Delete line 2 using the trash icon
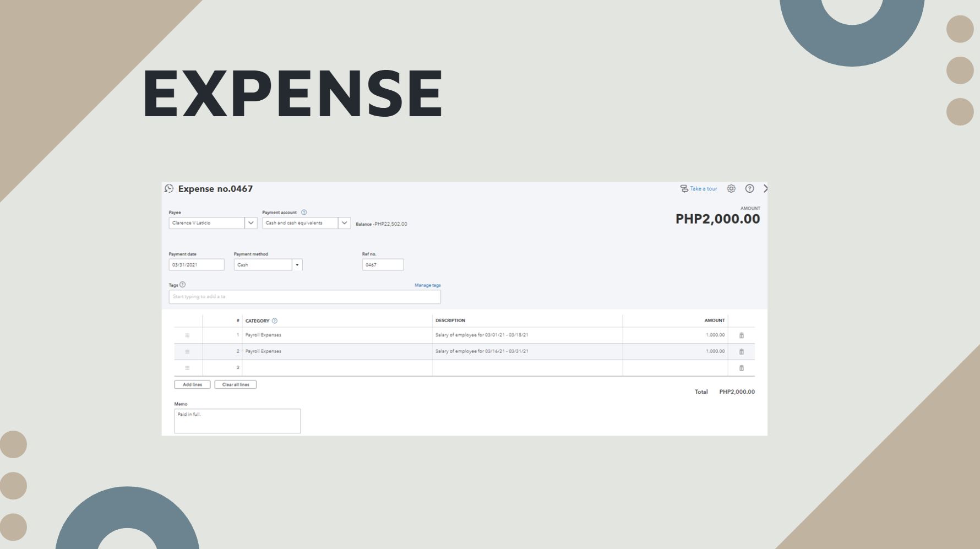This screenshot has height=549, width=980. [x=741, y=352]
